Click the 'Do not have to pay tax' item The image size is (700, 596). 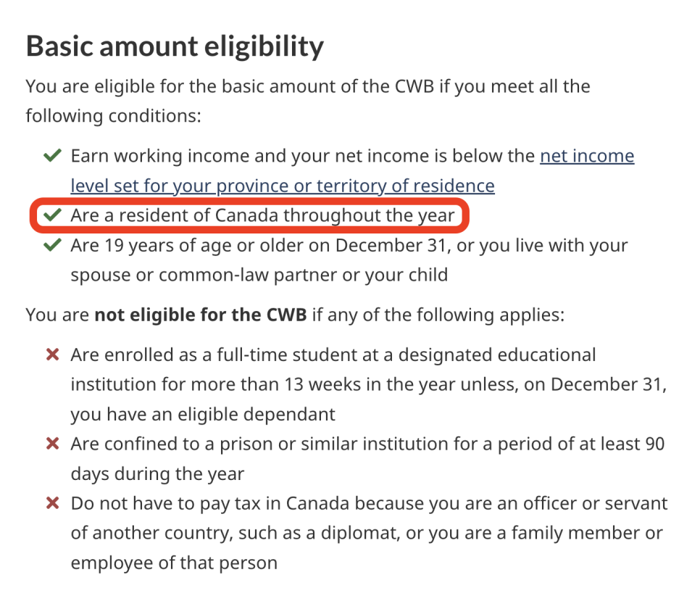369,533
